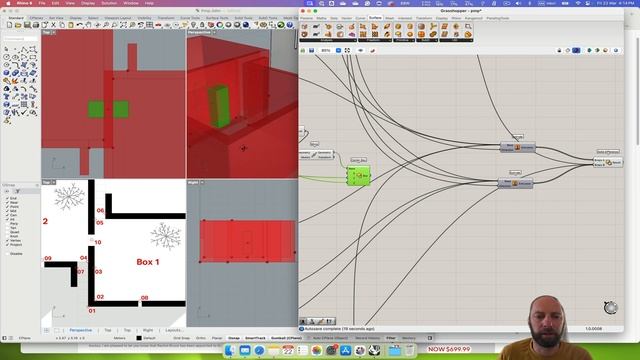Click Layouts... button in viewport tabs

pos(174,330)
